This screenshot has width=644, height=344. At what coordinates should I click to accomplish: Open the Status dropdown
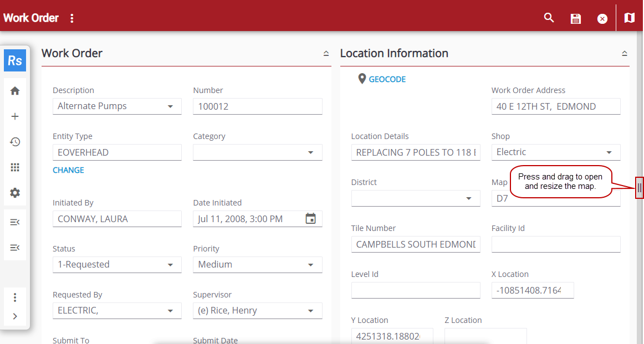pos(170,265)
